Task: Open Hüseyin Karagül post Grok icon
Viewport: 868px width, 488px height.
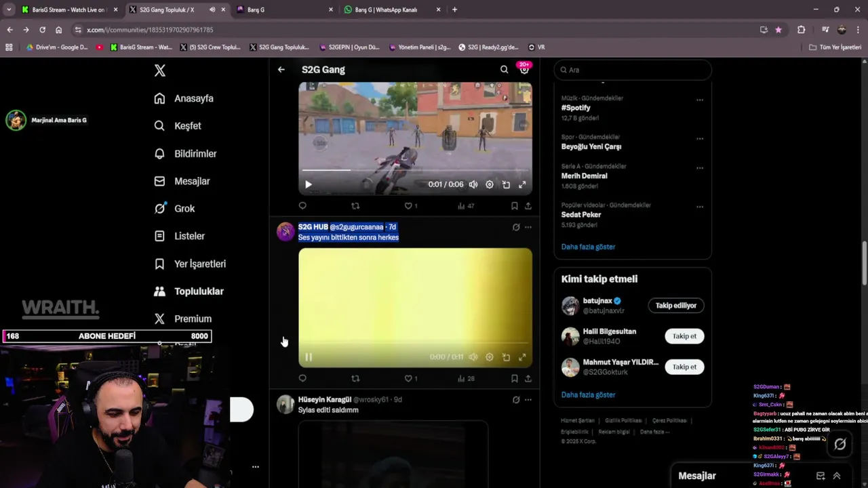Action: (x=516, y=400)
